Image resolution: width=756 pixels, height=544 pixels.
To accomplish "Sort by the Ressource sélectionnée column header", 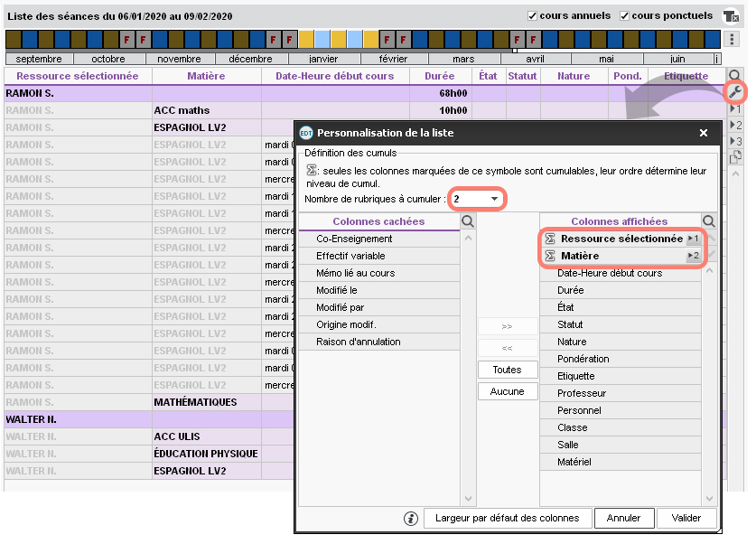I will (78, 76).
